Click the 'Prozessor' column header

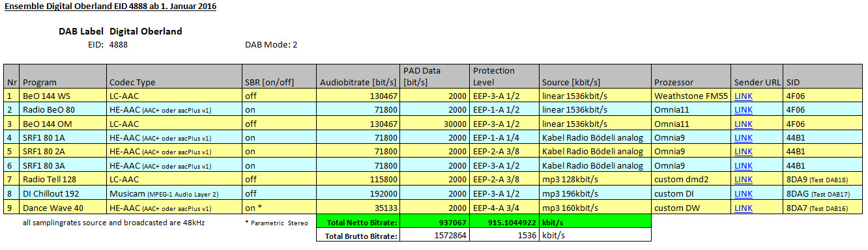[691, 76]
